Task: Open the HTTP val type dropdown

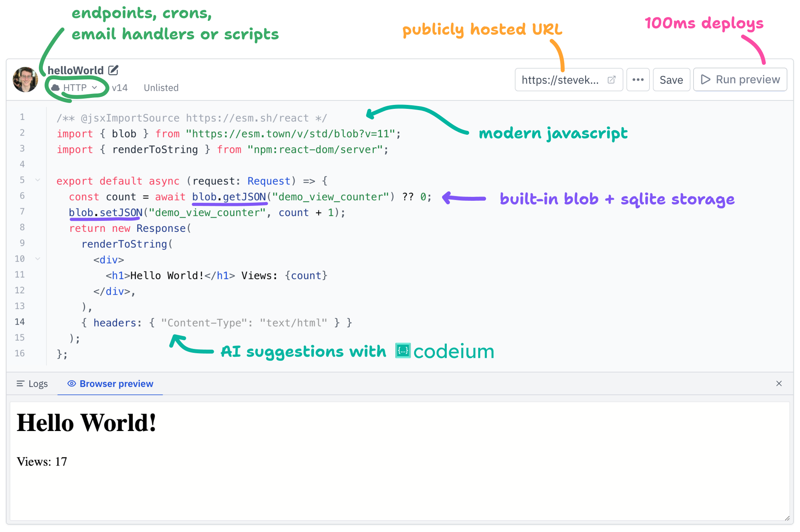Action: click(94, 87)
